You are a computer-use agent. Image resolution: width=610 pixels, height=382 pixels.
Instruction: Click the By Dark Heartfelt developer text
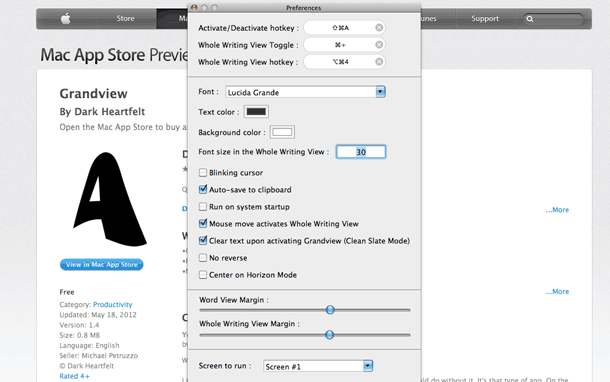(102, 112)
